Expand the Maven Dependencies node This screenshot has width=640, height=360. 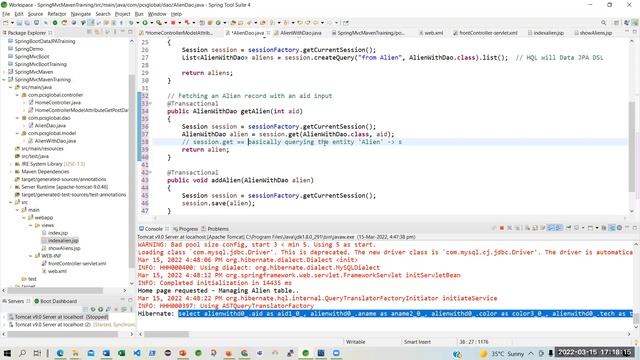pyautogui.click(x=11, y=171)
